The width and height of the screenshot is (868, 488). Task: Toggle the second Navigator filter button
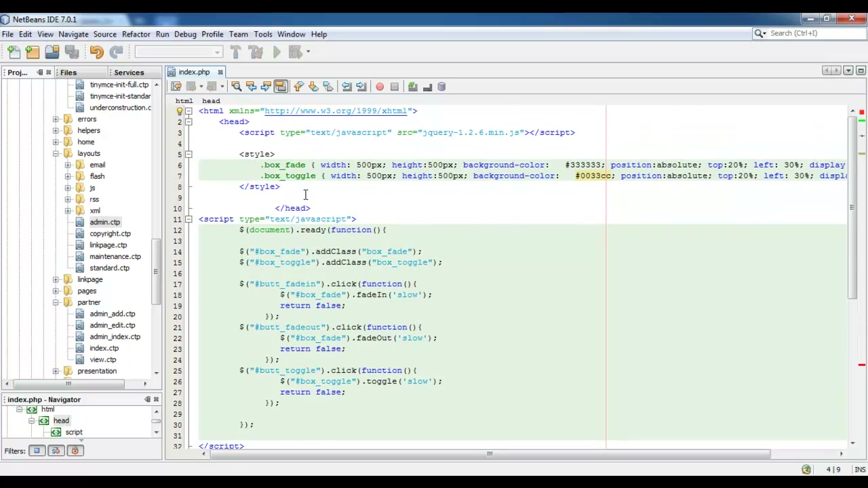tap(56, 451)
